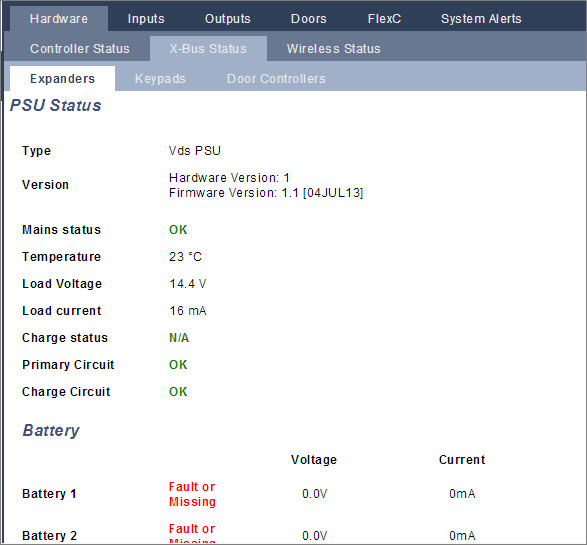Switch to Controller Status sub-tab

click(80, 49)
